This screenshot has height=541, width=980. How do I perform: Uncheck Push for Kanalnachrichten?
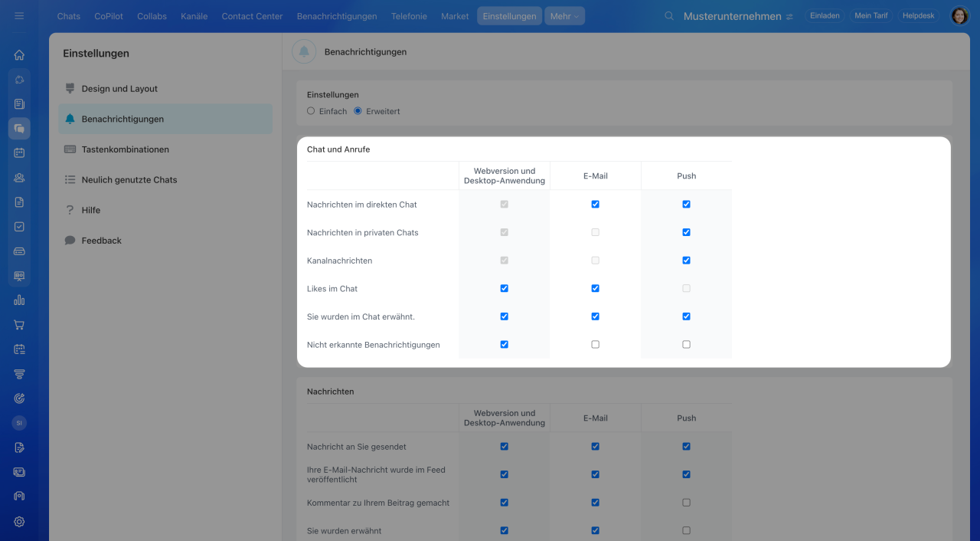[x=686, y=261]
